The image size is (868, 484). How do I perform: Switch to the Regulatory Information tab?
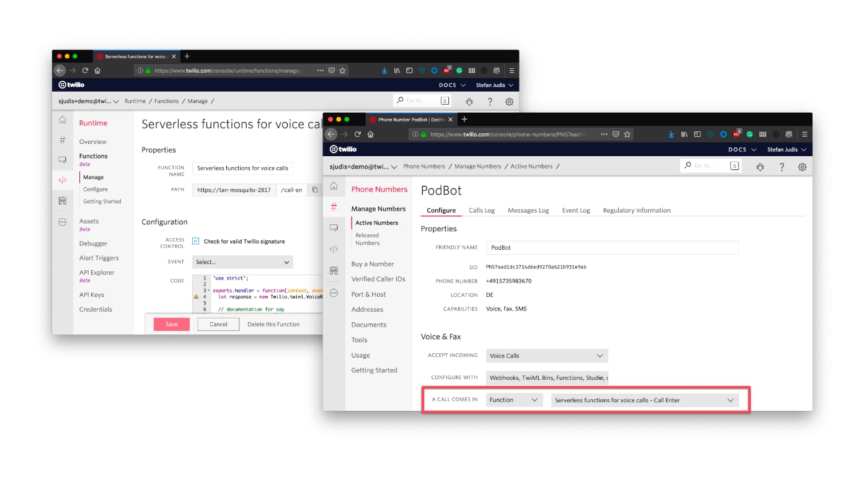(637, 210)
